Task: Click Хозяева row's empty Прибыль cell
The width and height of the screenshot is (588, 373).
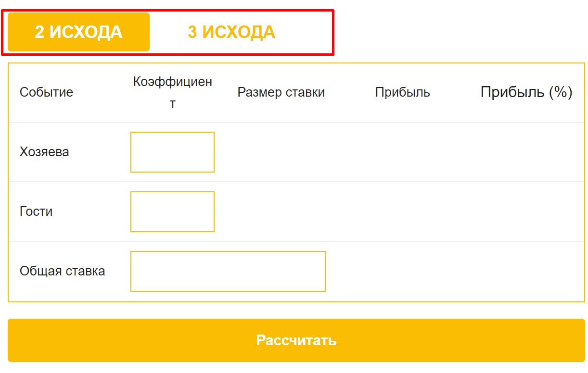Action: (x=402, y=152)
